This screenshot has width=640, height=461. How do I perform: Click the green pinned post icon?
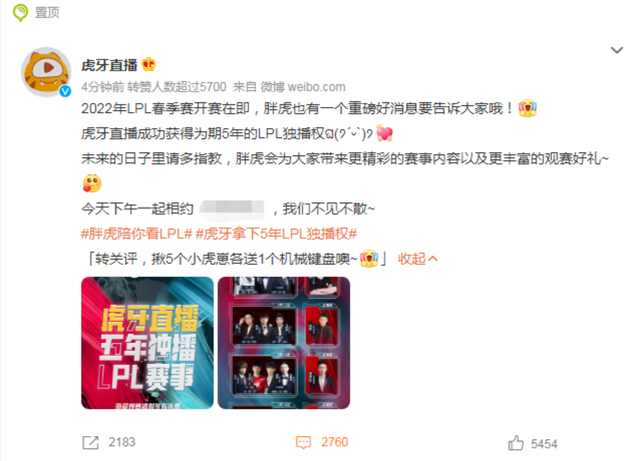click(x=20, y=12)
